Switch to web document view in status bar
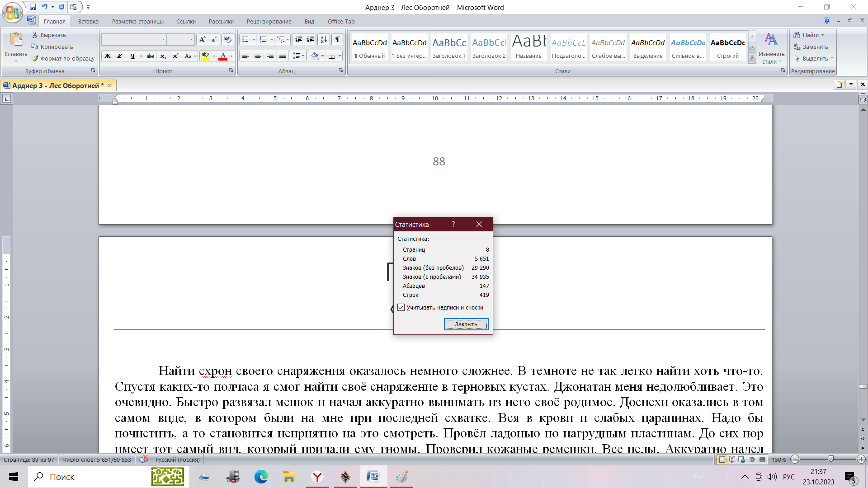Screen dimensions: 868x488 tap(741, 460)
